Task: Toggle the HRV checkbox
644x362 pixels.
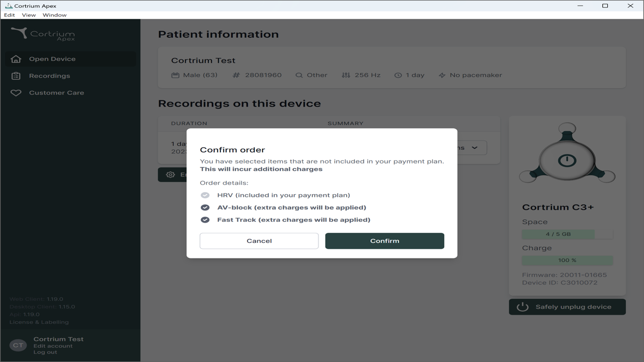Action: [205, 195]
